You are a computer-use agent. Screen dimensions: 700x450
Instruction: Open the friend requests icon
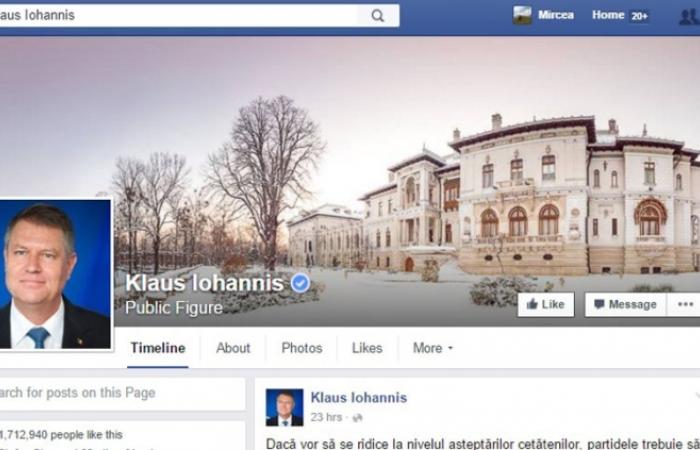coord(689,16)
